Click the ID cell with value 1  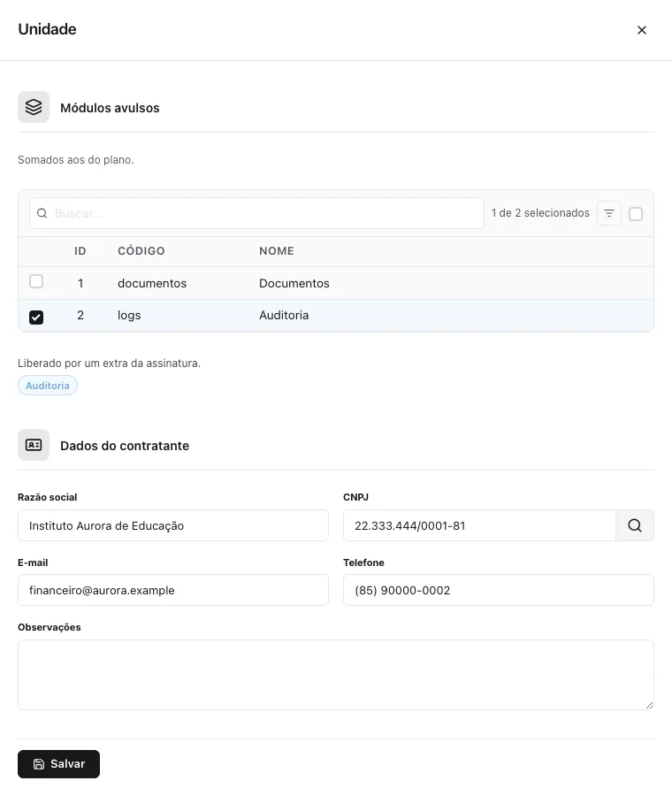click(80, 283)
